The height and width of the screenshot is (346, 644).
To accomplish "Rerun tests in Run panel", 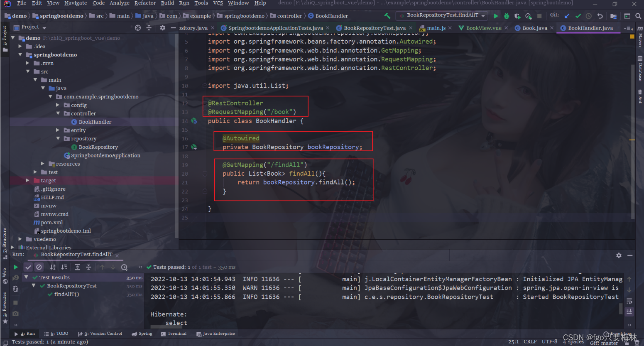I will tap(15, 267).
